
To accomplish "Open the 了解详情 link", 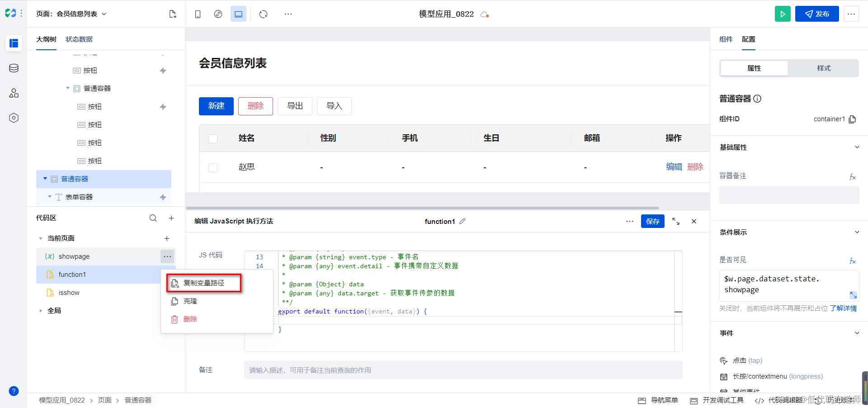I will tap(843, 308).
